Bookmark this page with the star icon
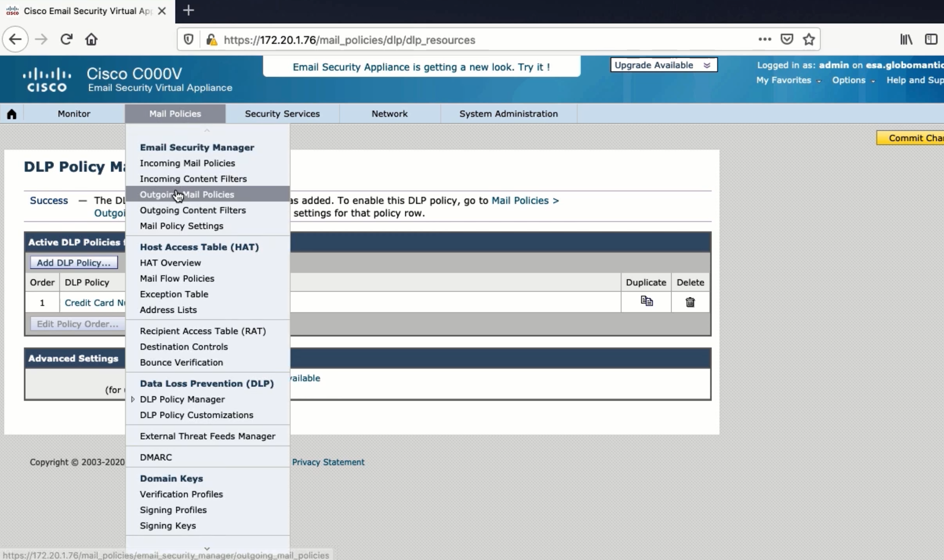This screenshot has height=560, width=944. [x=809, y=40]
